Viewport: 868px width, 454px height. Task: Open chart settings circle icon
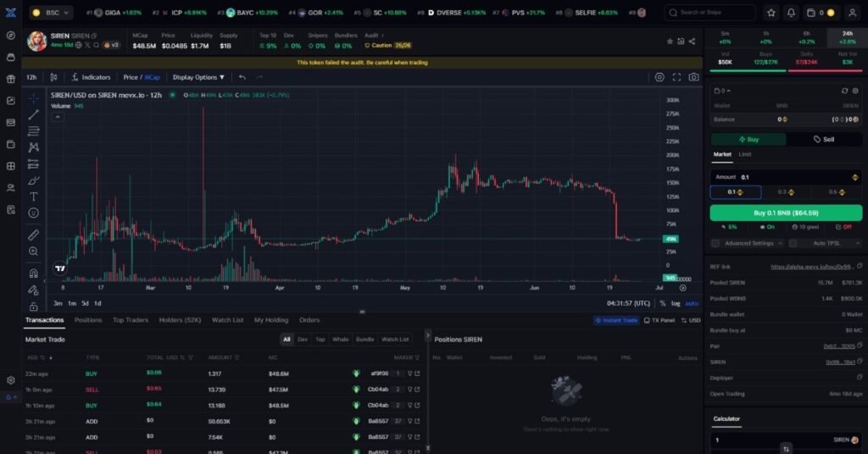(659, 77)
